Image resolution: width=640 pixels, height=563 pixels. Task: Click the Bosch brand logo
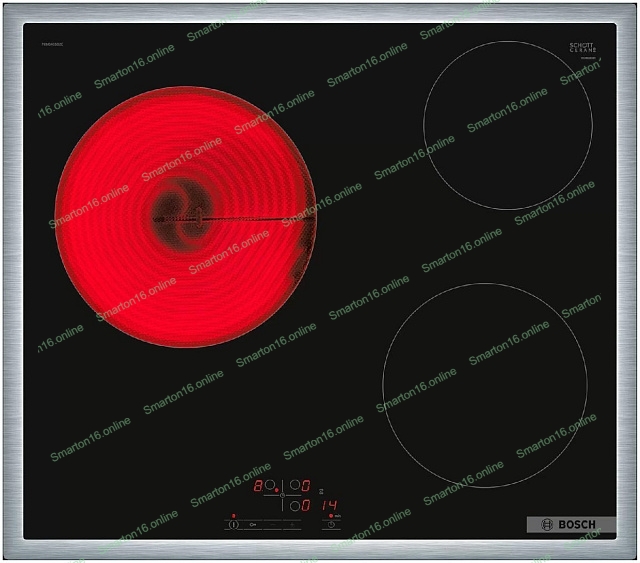(571, 524)
